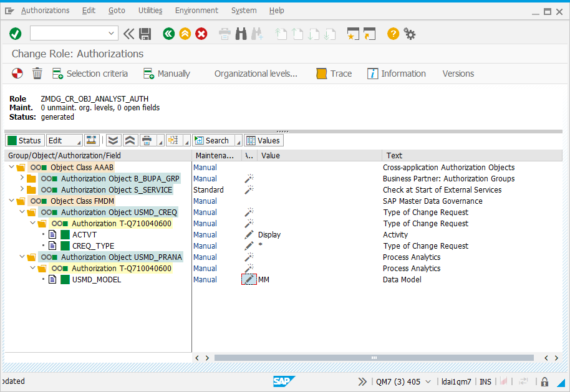Open the Goto menu
The width and height of the screenshot is (570, 392).
(x=117, y=11)
